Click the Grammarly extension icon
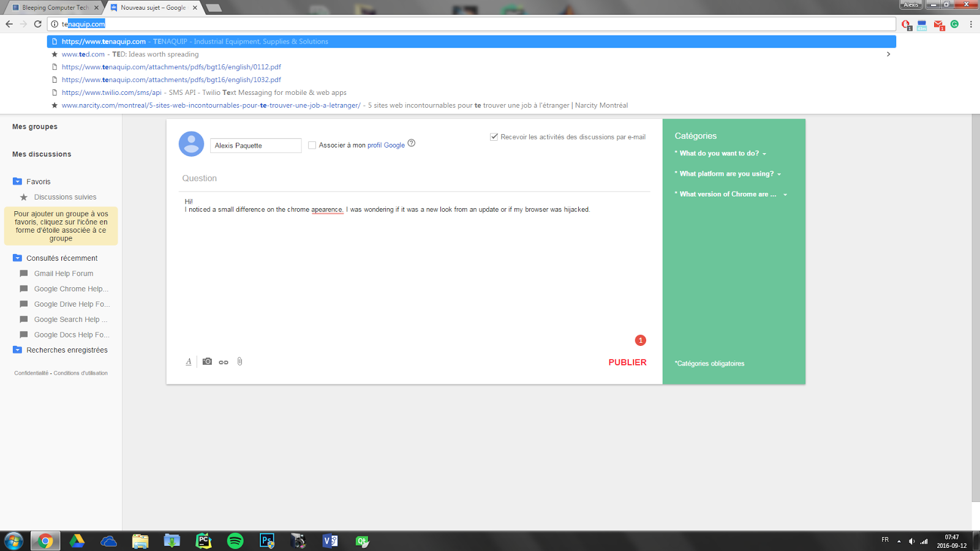This screenshot has height=551, width=980. 954,24
